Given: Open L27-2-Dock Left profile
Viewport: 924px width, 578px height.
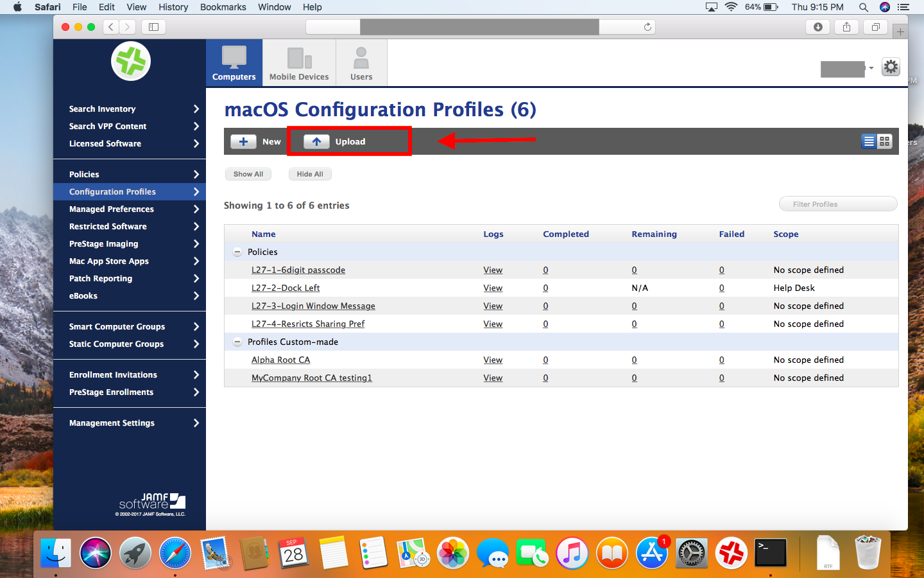Looking at the screenshot, I should click(286, 288).
